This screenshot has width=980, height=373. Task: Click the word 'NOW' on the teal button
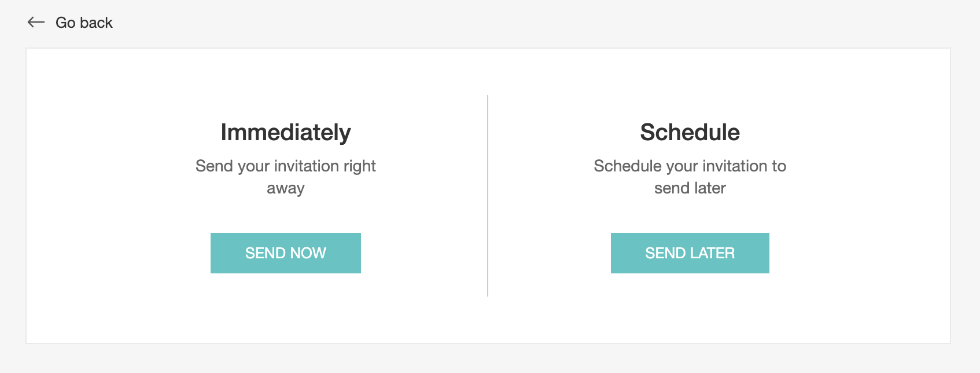click(308, 253)
